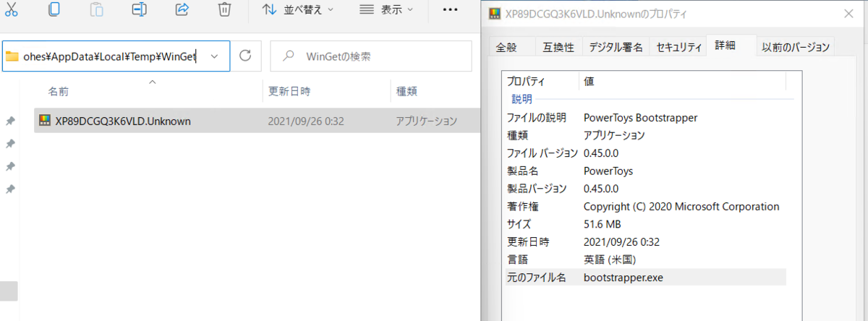Click the Copy icon in Explorer toolbar
Viewport: 868px width, 321px height.
tap(54, 9)
